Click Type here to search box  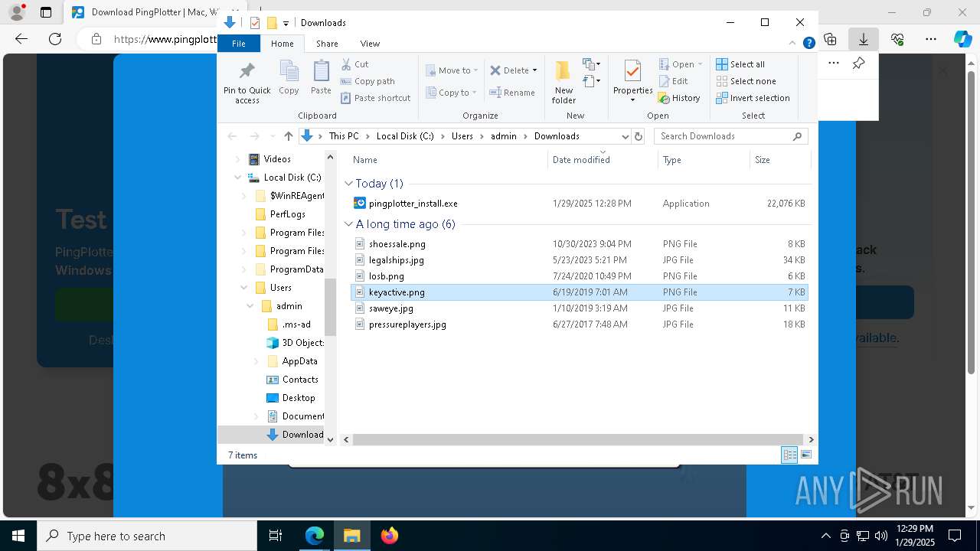tap(147, 536)
